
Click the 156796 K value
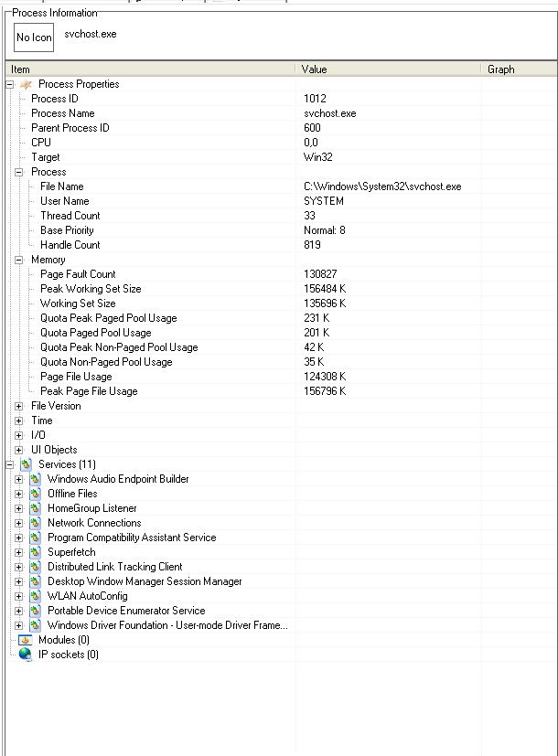point(325,391)
